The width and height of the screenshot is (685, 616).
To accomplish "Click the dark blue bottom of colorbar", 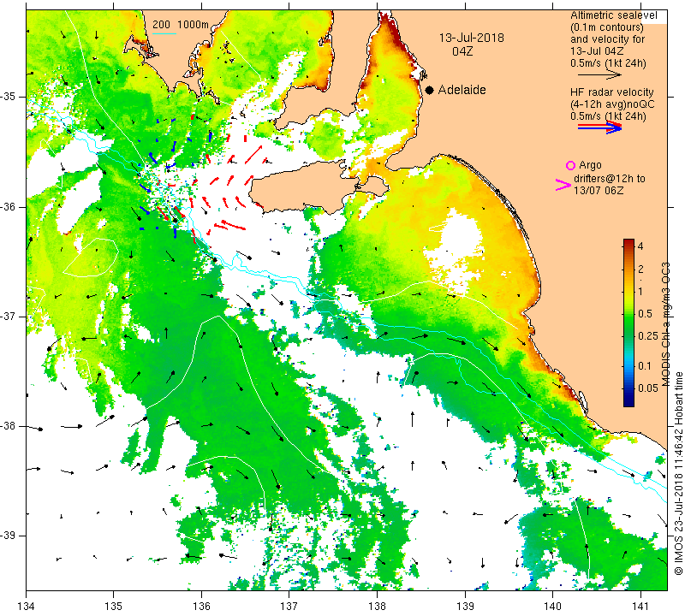I will pyautogui.click(x=628, y=400).
